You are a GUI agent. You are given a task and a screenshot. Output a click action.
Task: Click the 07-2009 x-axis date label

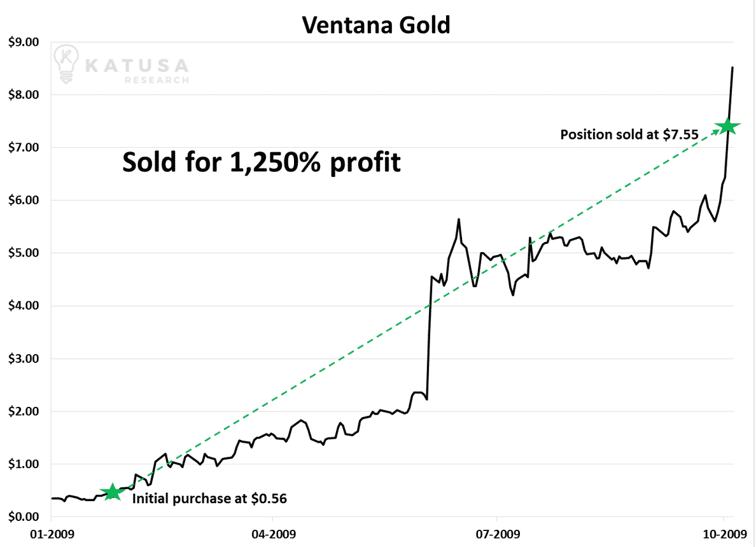[498, 534]
